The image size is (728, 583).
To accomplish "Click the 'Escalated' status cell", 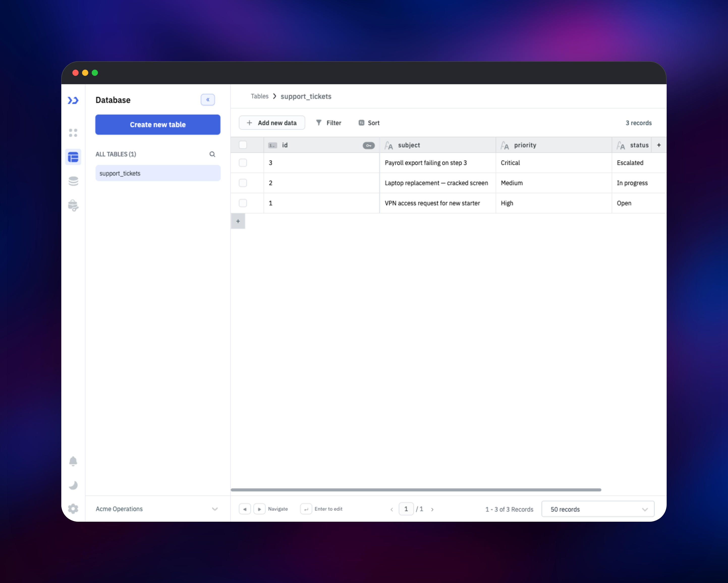I will (x=639, y=163).
